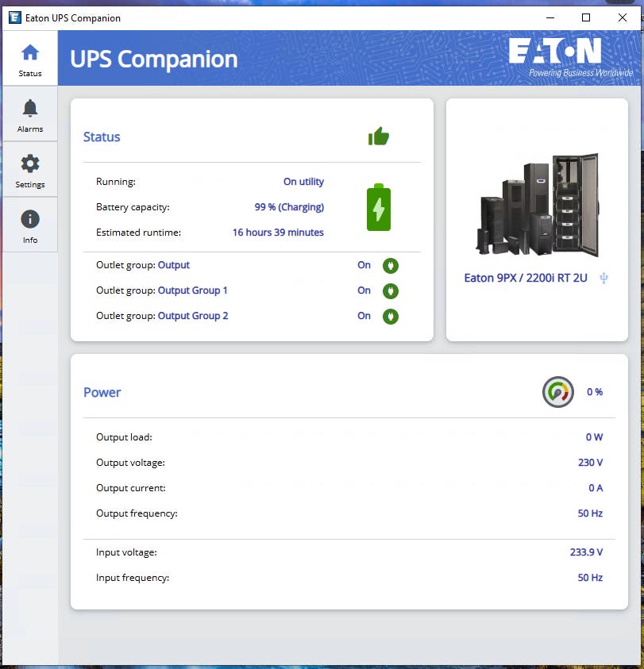The image size is (644, 669).
Task: Open the Status home tab
Action: (30, 59)
